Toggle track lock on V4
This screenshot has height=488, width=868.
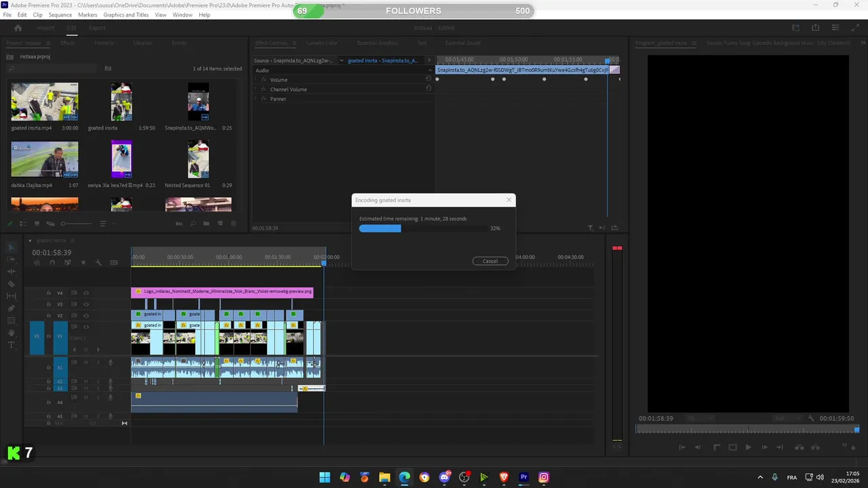pyautogui.click(x=49, y=293)
